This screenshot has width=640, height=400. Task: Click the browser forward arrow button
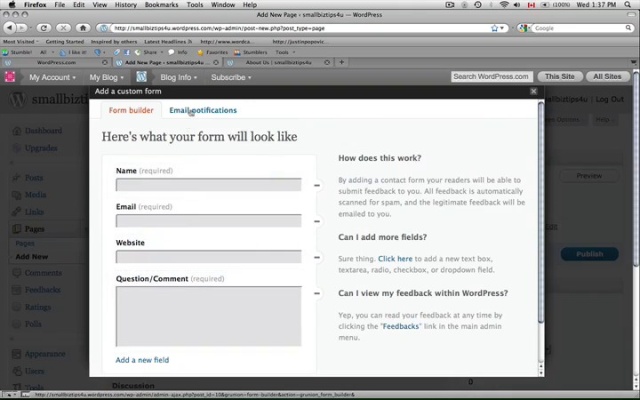(x=22, y=28)
